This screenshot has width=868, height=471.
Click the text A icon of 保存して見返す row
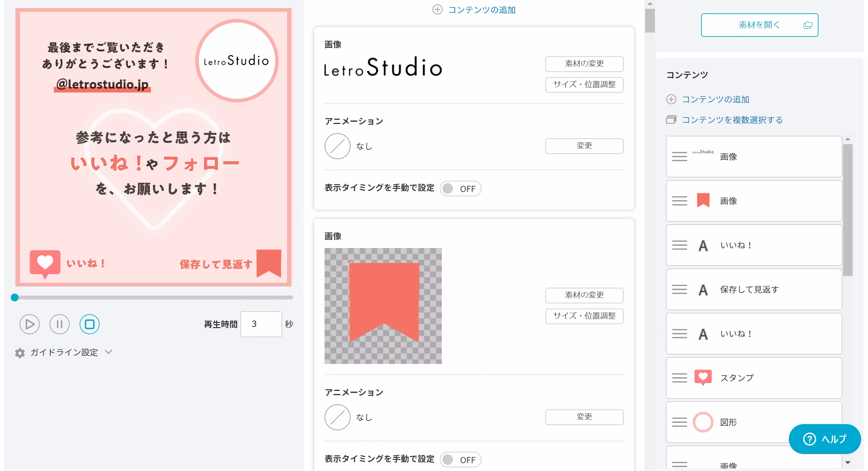pyautogui.click(x=703, y=290)
